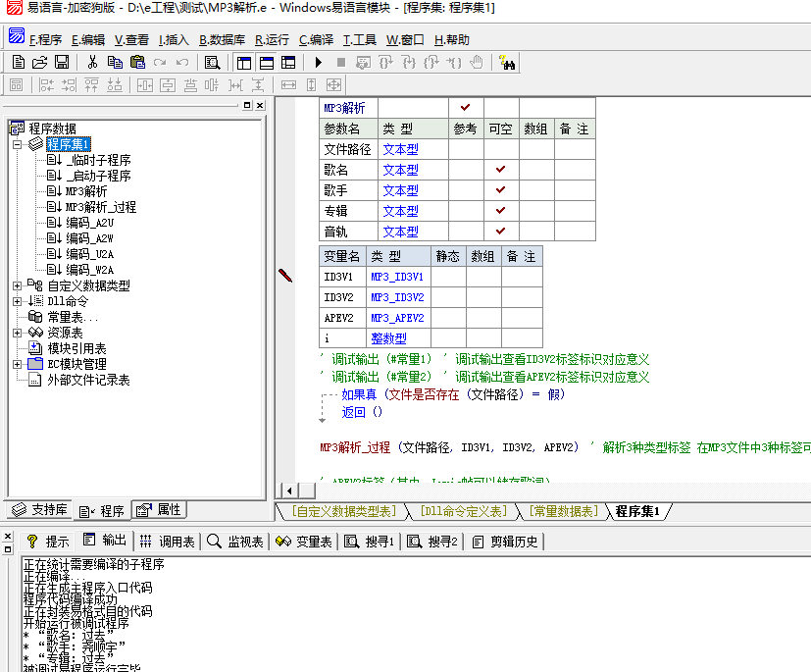Open 模块引用表 in the tree
This screenshot has height=672, width=811.
76,348
